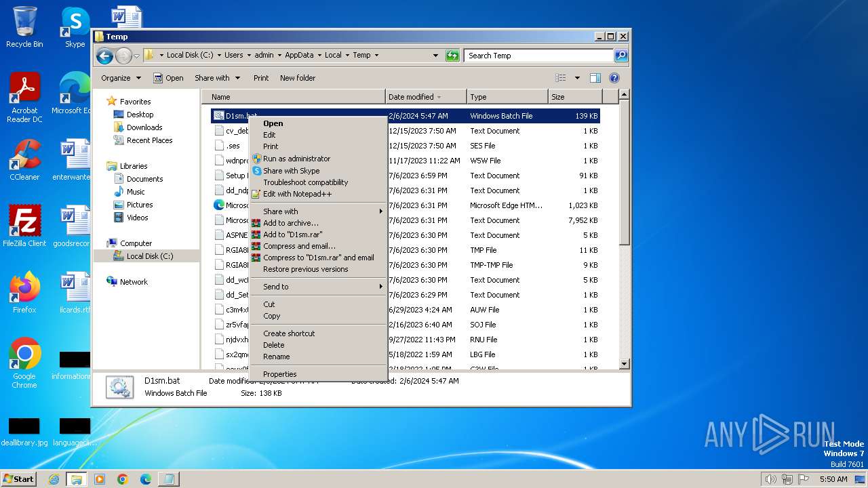Expand the Send to context submenu

coord(319,287)
